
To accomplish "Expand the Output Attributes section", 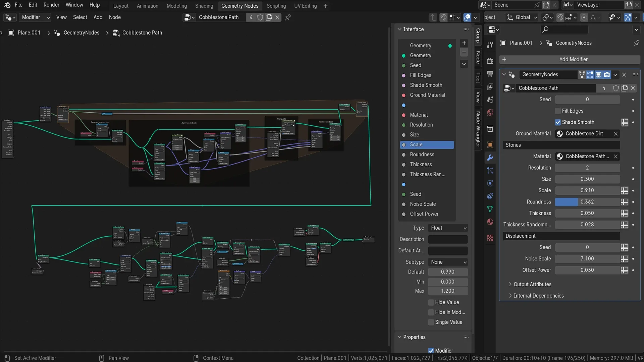I will pyautogui.click(x=532, y=284).
